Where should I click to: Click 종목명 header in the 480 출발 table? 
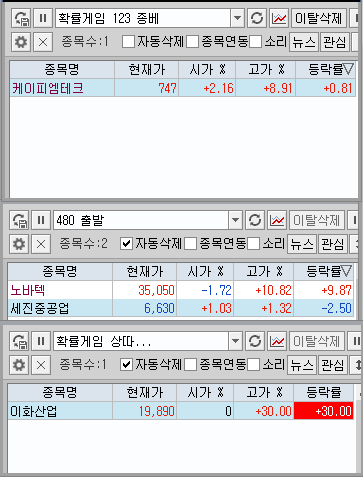coord(60,272)
